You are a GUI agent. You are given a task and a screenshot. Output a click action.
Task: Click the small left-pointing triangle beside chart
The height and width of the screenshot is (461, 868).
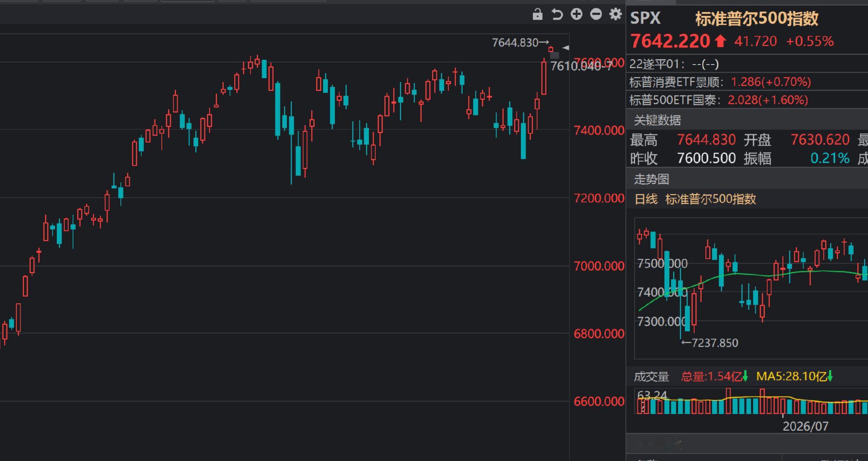(x=566, y=47)
